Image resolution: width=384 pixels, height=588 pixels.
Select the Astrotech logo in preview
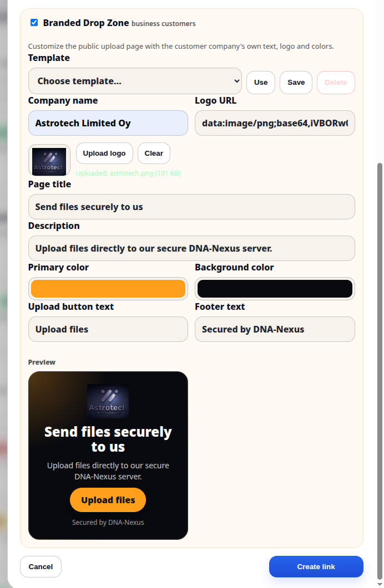coord(108,401)
